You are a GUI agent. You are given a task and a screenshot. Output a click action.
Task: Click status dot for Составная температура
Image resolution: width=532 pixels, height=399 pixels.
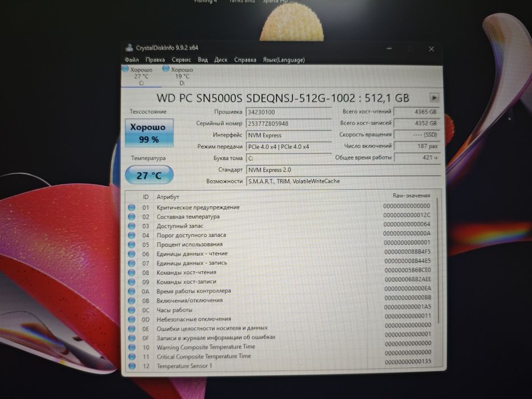[132, 217]
